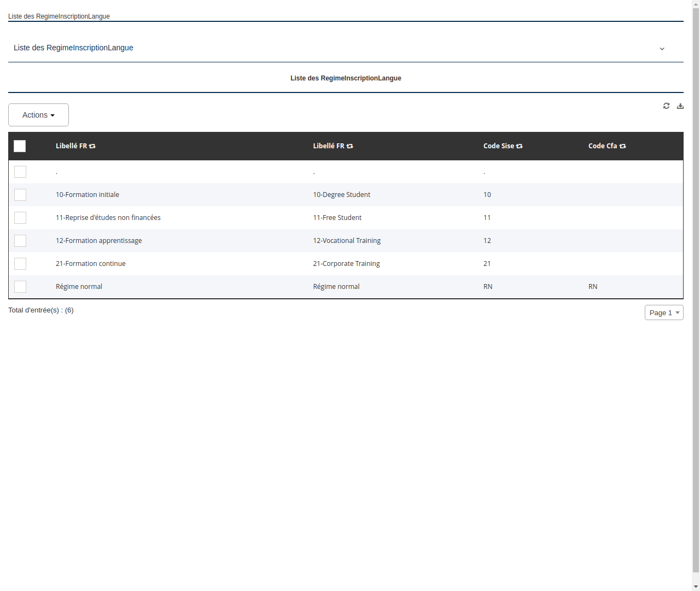Collapse the Liste des RegimeInscriptionLangue panel
The width and height of the screenshot is (700, 591).
coord(662,48)
